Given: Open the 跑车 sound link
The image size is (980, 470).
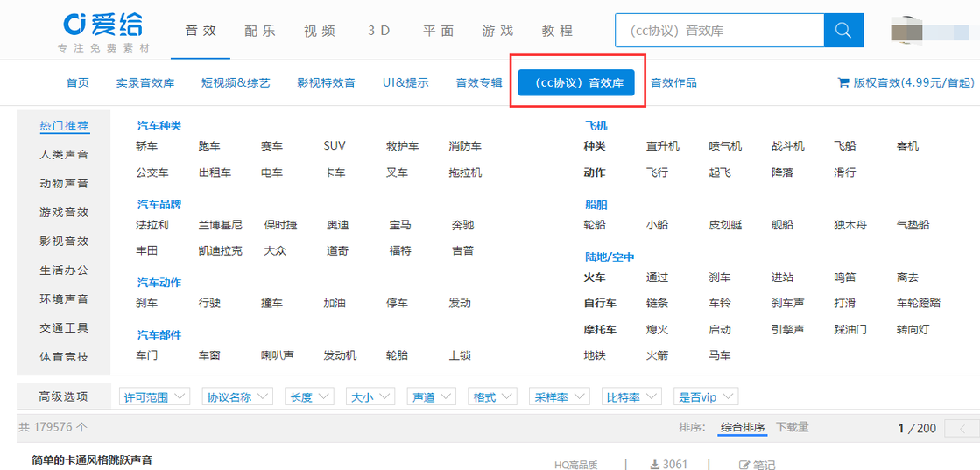Looking at the screenshot, I should 209,146.
